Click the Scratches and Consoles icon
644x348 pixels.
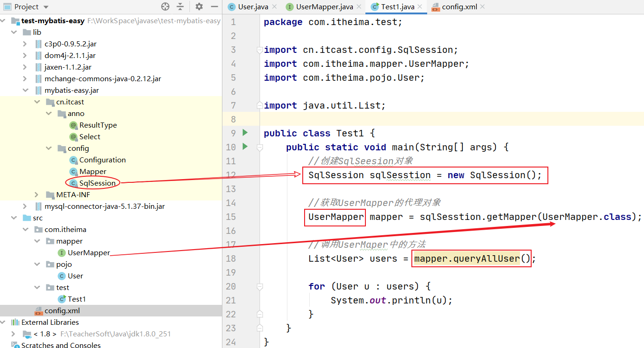(x=15, y=345)
